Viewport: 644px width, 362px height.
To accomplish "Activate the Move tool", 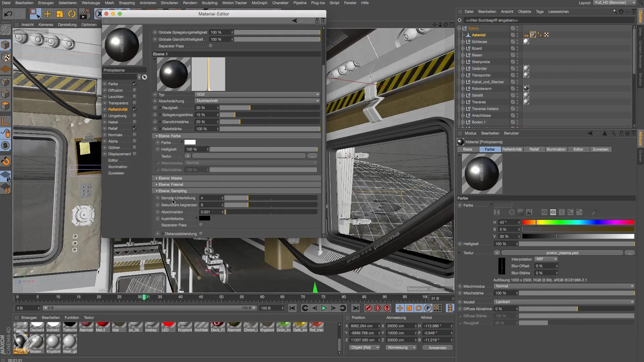I will pyautogui.click(x=48, y=14).
